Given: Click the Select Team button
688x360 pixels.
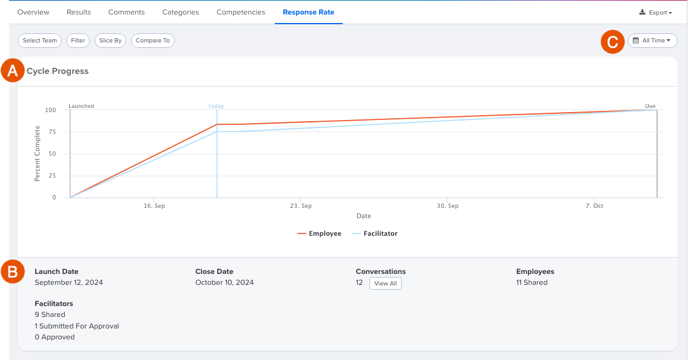Looking at the screenshot, I should click(39, 40).
